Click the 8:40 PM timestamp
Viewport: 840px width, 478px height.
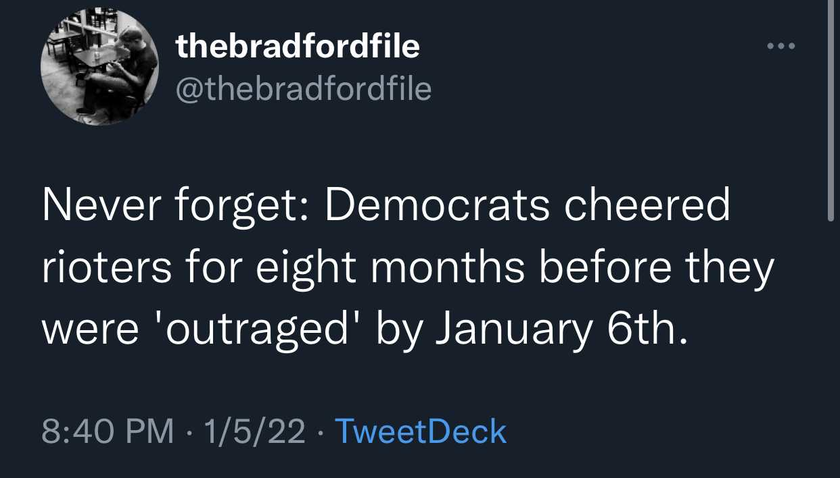[108, 431]
